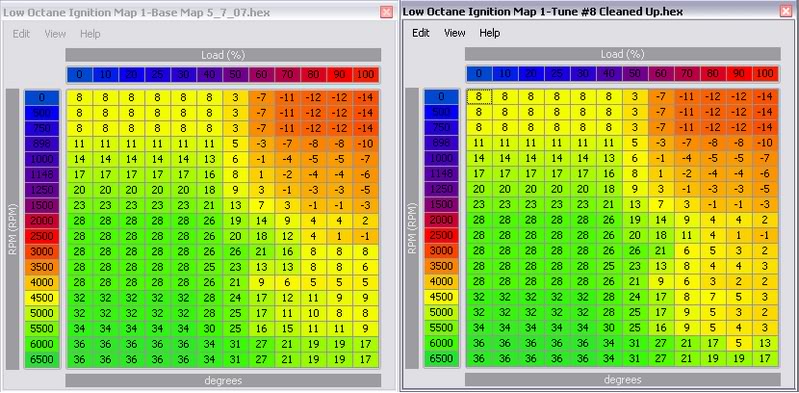Select cell 2 at RPM 2000, Load 100 in Base Map
Image resolution: width=799 pixels, height=393 pixels.
coord(365,220)
